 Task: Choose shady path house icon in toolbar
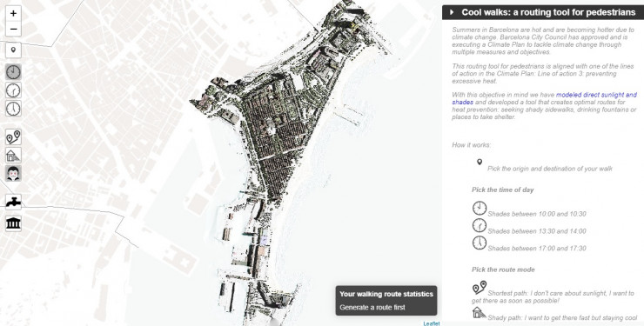pyautogui.click(x=13, y=156)
